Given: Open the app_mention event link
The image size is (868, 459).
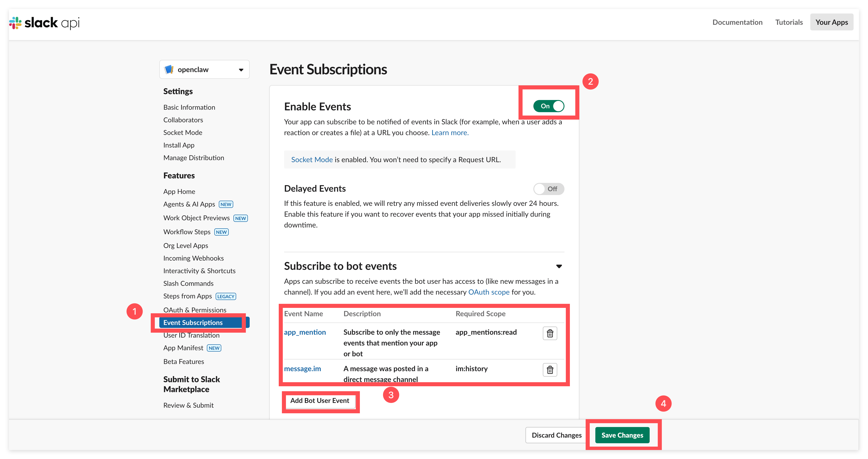Looking at the screenshot, I should coord(305,332).
